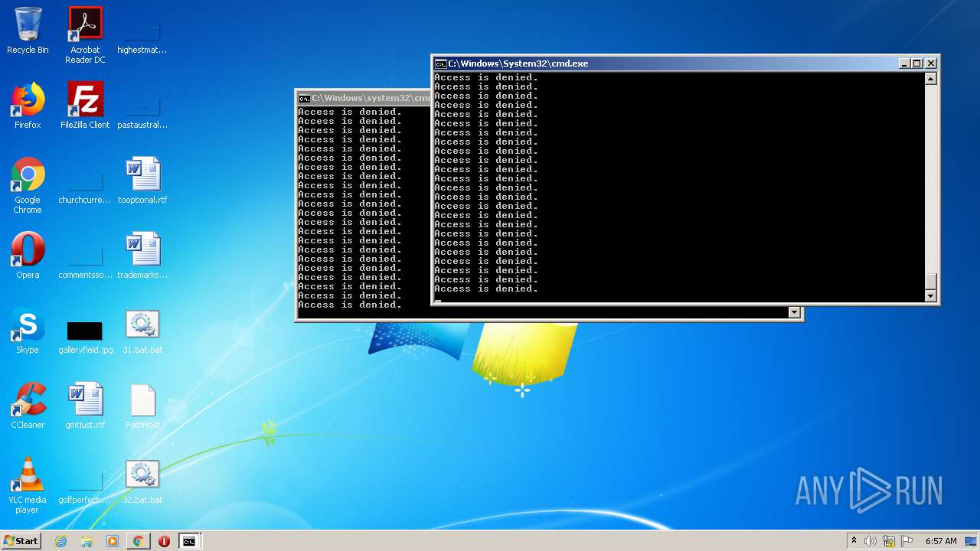This screenshot has width=980, height=551.
Task: Switch to cmd.exe taskbar button
Action: tap(189, 541)
